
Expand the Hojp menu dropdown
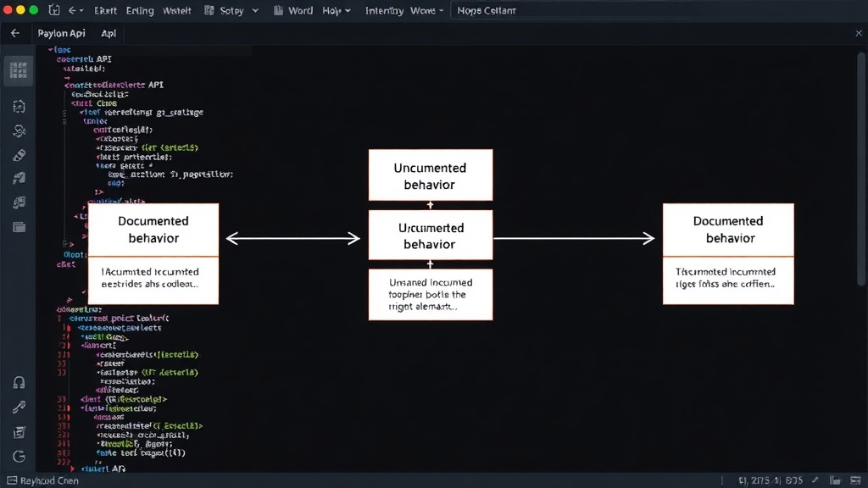348,10
